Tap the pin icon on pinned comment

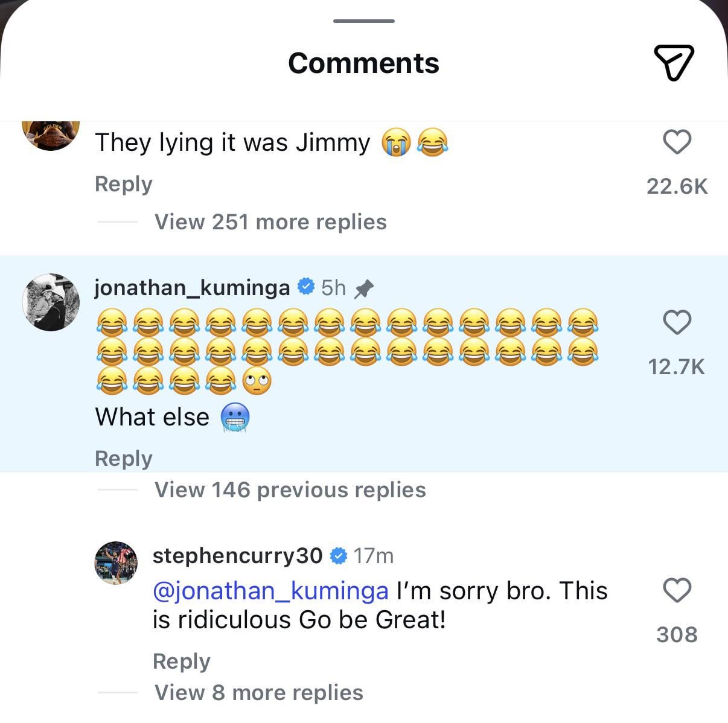pyautogui.click(x=363, y=289)
